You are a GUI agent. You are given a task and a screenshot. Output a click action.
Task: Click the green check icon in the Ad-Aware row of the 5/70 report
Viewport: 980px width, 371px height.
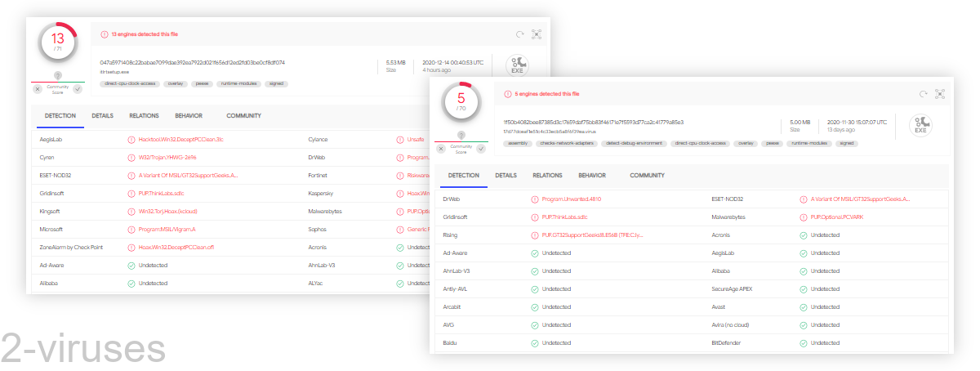coord(535,253)
